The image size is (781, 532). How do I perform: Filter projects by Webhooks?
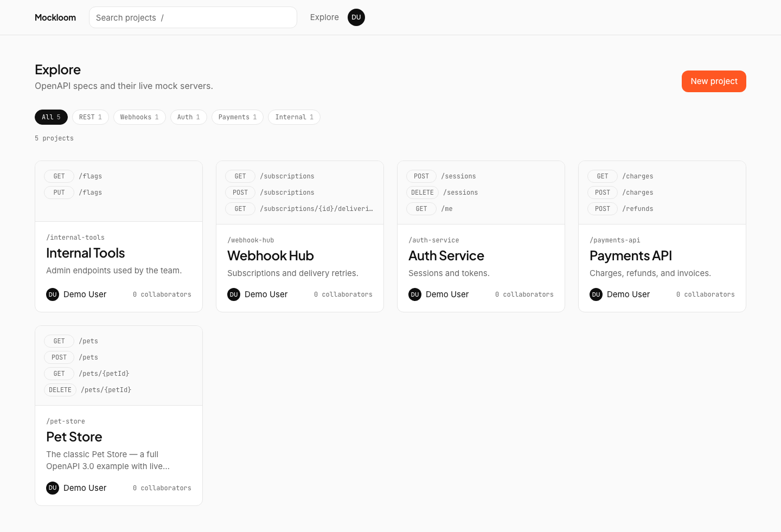[139, 117]
